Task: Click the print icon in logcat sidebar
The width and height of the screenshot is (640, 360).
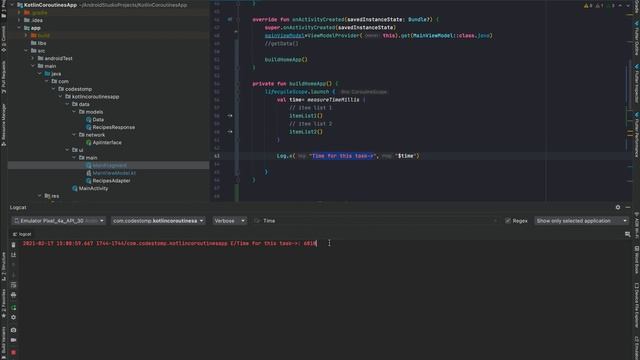Action: (x=13, y=295)
